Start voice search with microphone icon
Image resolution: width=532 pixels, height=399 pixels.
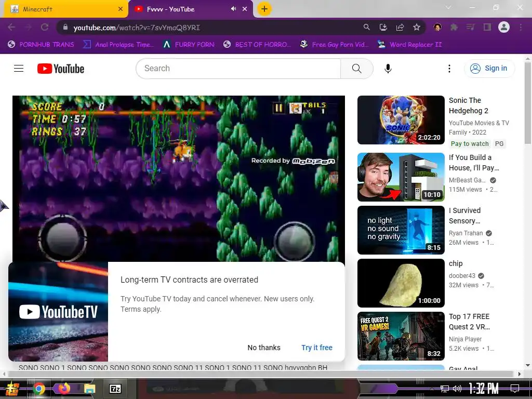(x=388, y=69)
